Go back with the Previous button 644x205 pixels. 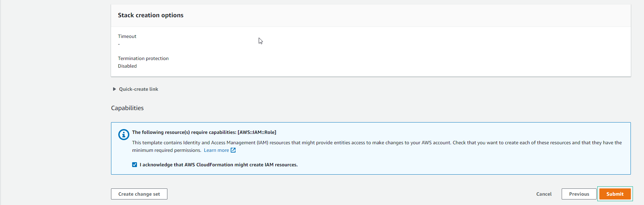(579, 194)
